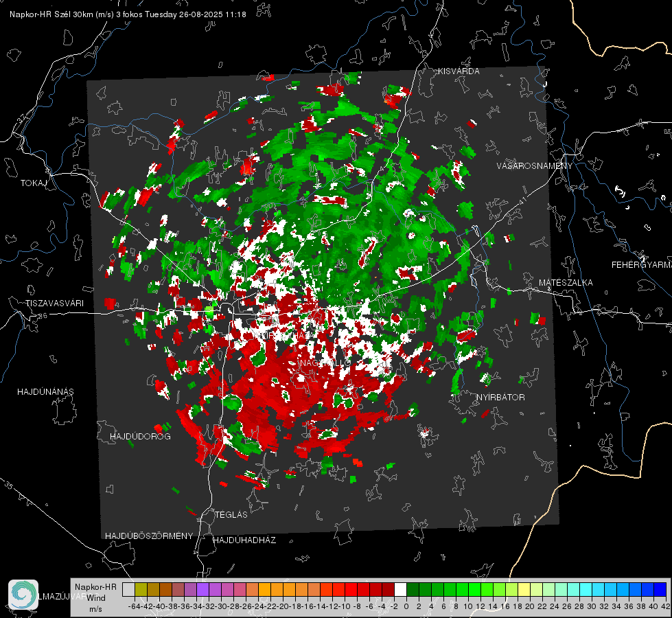Click the KISVÁRDA city label
The height and width of the screenshot is (618, 672).
[x=459, y=71]
